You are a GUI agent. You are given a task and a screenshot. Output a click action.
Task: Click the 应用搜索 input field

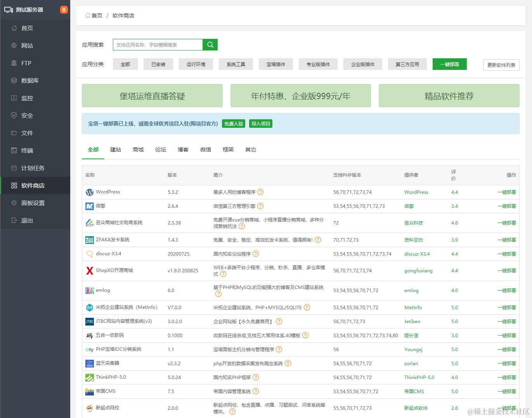pos(158,45)
